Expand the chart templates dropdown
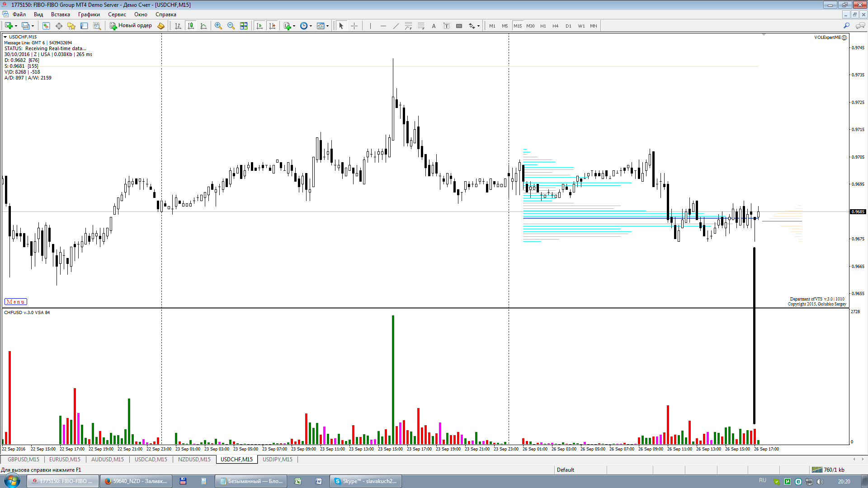The height and width of the screenshot is (488, 868). click(x=327, y=26)
